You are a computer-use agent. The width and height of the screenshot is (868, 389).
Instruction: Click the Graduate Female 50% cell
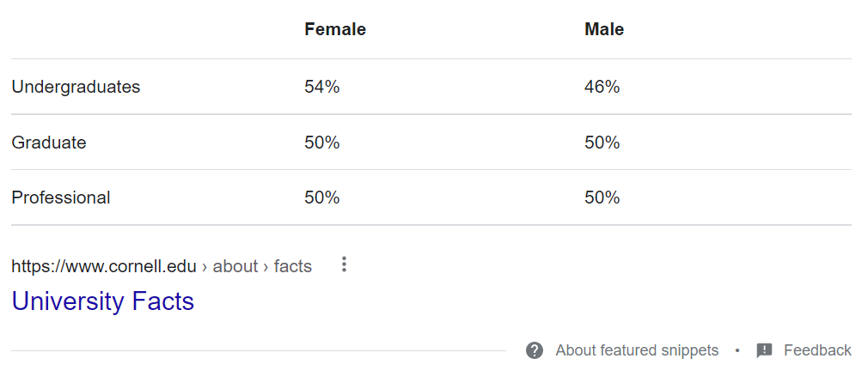(x=322, y=143)
